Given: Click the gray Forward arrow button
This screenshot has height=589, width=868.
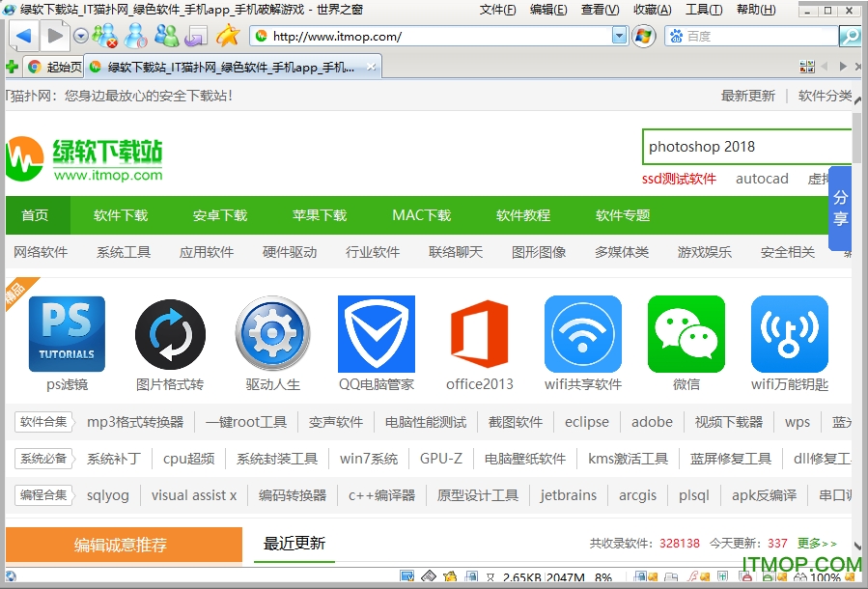Looking at the screenshot, I should tap(55, 37).
